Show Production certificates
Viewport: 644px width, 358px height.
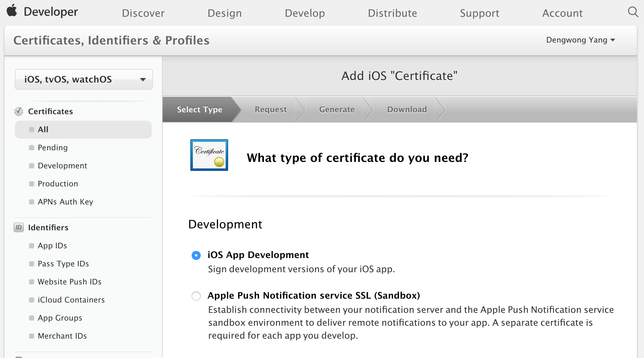click(58, 184)
